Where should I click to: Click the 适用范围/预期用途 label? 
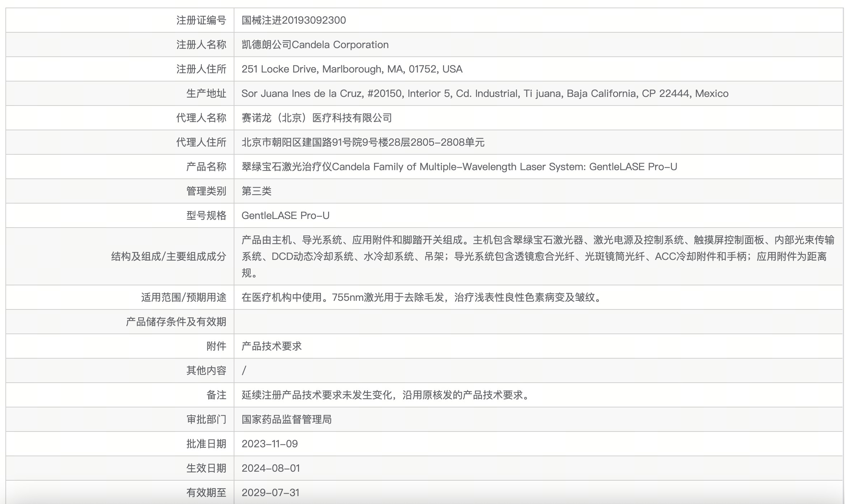pos(184,297)
